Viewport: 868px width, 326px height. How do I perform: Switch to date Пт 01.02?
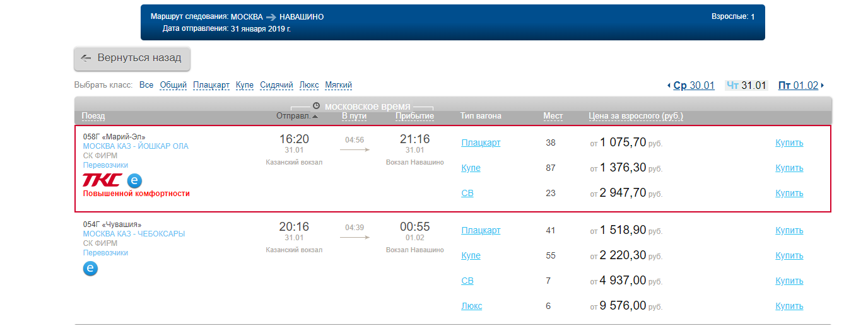(798, 86)
